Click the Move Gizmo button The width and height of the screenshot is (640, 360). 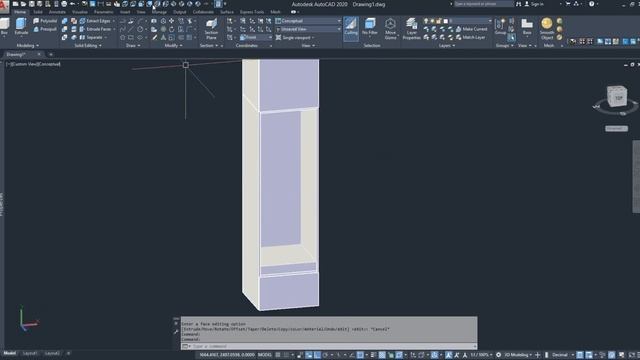(x=390, y=29)
